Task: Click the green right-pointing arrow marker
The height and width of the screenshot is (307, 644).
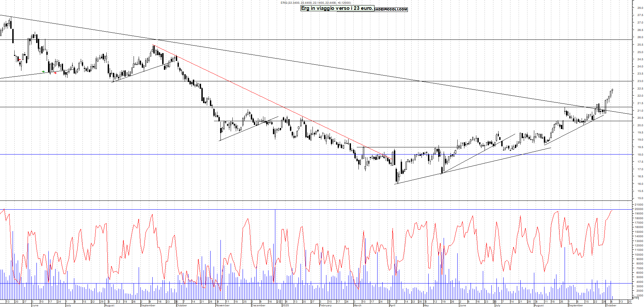Action: point(43,71)
